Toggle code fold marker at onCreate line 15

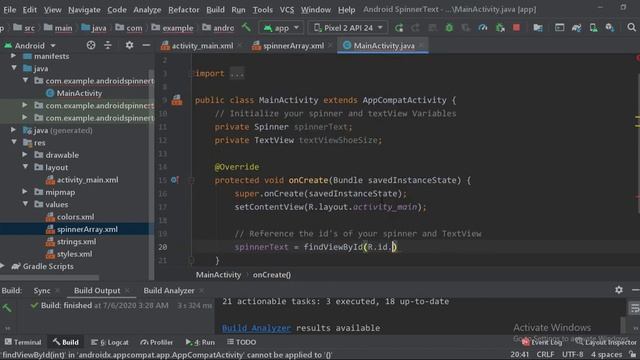pos(191,180)
